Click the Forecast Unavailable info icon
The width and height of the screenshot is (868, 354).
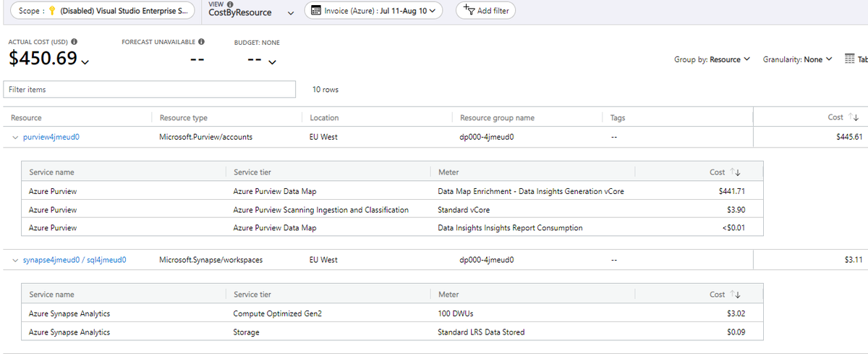pos(201,43)
